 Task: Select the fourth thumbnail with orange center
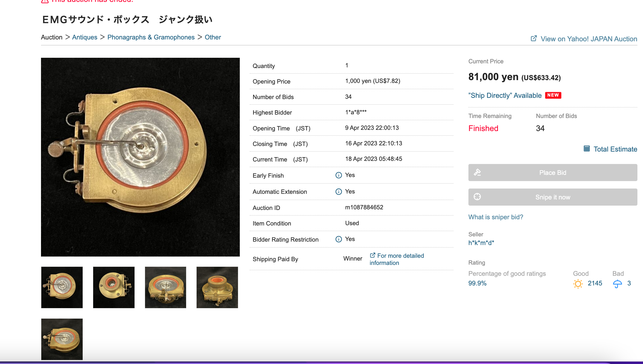[x=217, y=287]
